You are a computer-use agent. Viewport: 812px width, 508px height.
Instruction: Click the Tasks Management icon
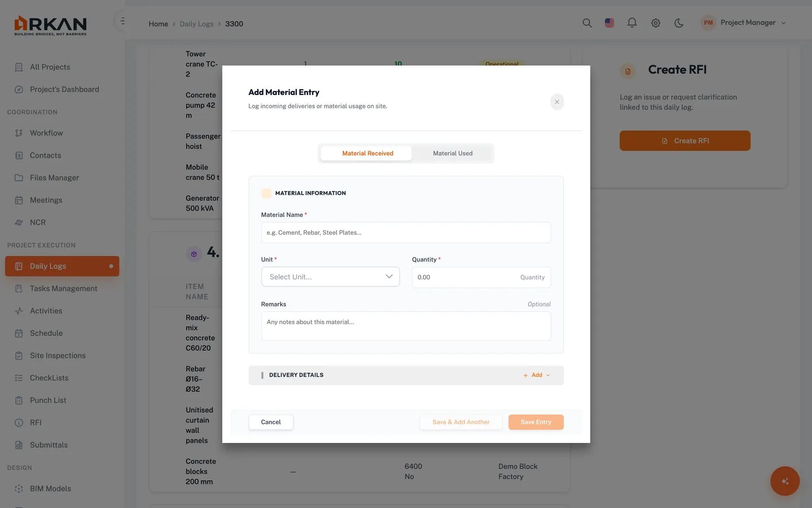(19, 289)
